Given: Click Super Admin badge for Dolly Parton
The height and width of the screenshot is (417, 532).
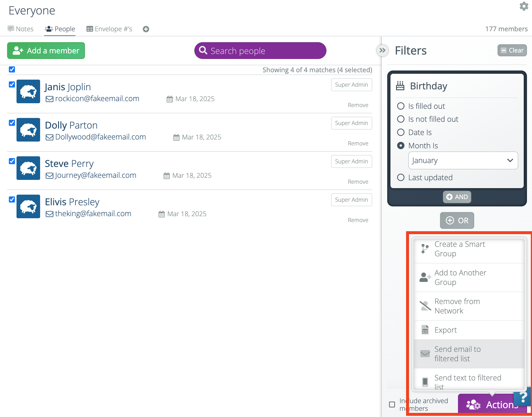Looking at the screenshot, I should coord(352,123).
